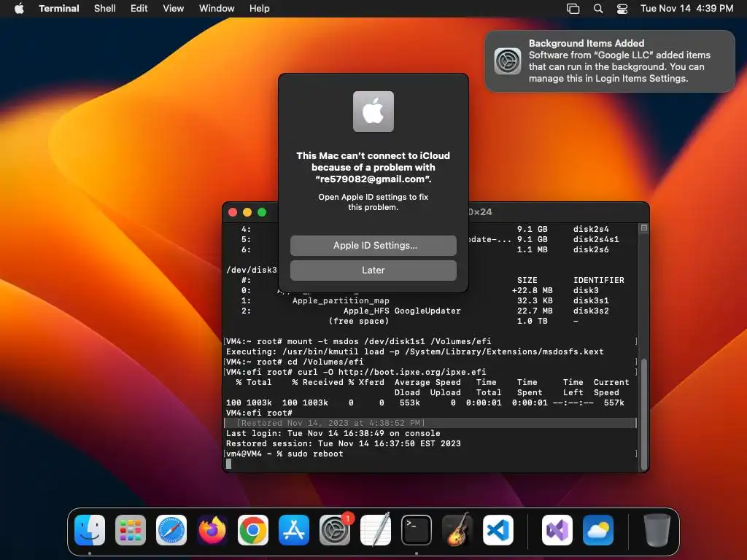
Task: Open GarageBand from the Dock
Action: click(x=457, y=530)
